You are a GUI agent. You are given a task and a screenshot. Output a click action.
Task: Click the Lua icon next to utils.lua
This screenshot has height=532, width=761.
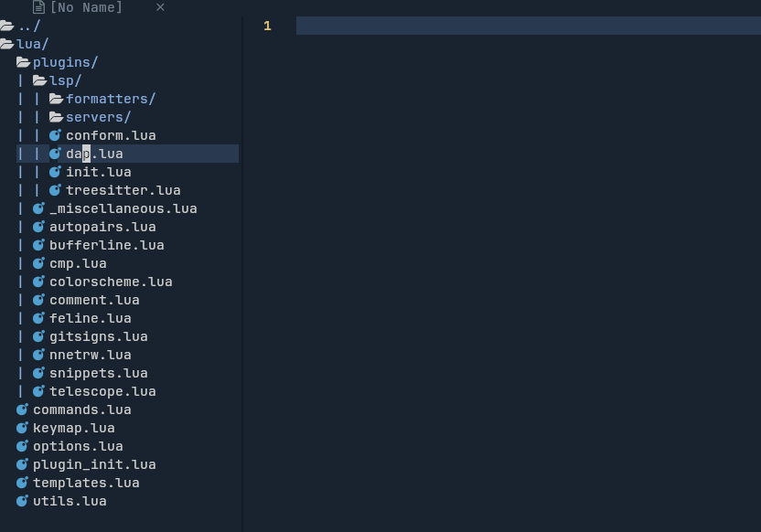tap(22, 501)
